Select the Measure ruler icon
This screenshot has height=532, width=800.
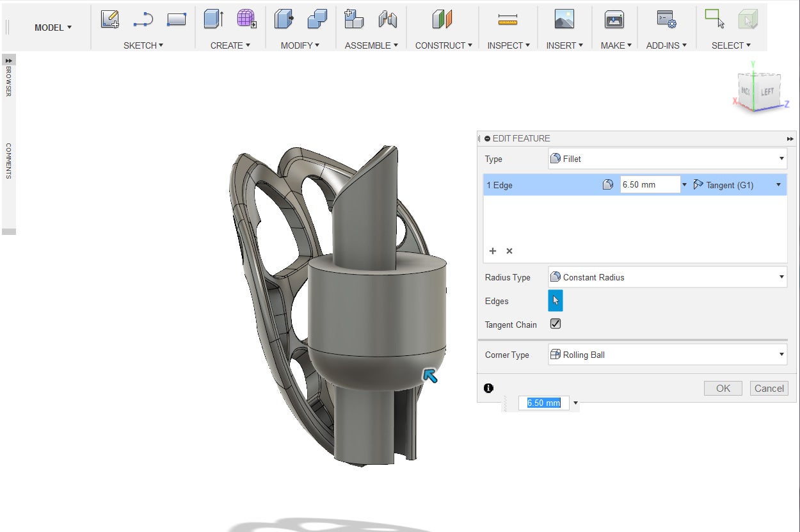click(508, 20)
